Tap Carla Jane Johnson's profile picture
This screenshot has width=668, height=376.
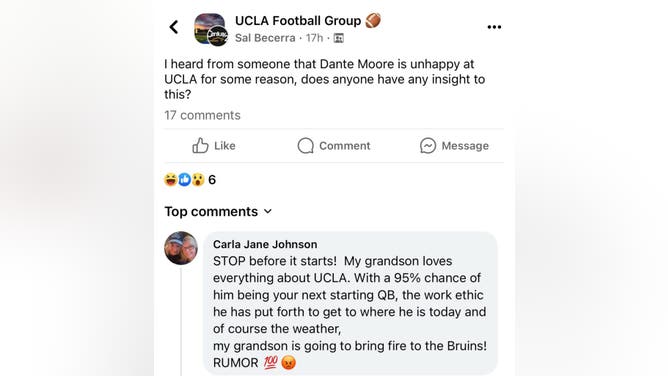(x=181, y=248)
